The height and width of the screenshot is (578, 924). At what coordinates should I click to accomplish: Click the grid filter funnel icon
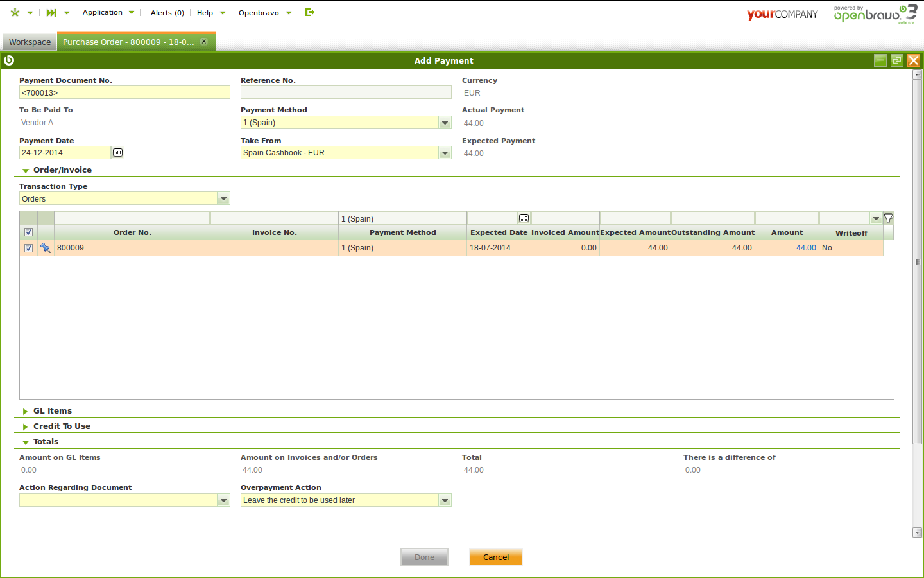click(889, 218)
